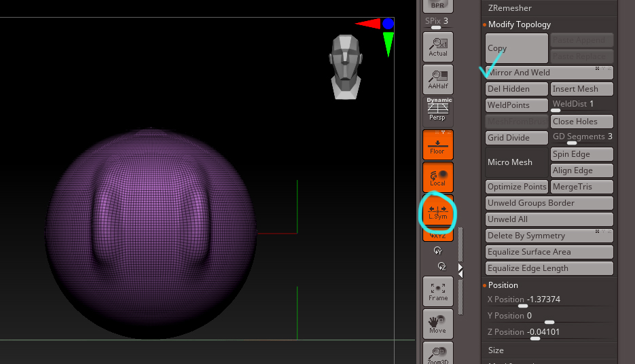This screenshot has height=364, width=635.
Task: Click Align Edge button
Action: (581, 170)
